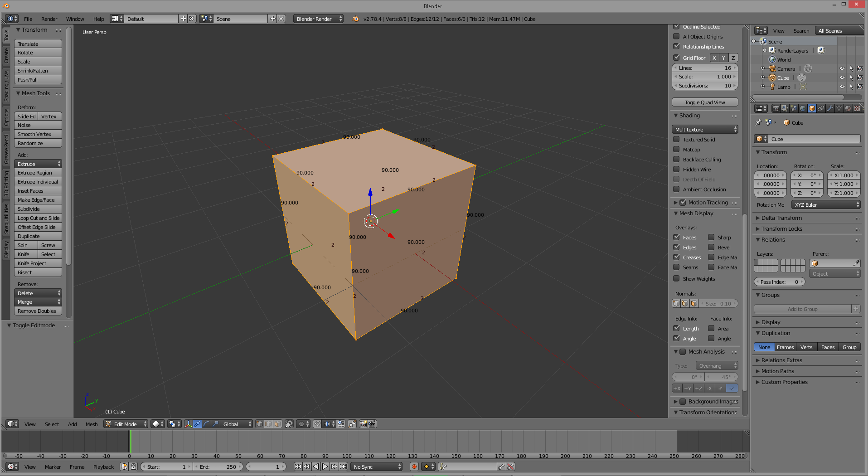Viewport: 868px width, 476px height.
Task: Open the Multitexture shading dropdown
Action: click(705, 129)
